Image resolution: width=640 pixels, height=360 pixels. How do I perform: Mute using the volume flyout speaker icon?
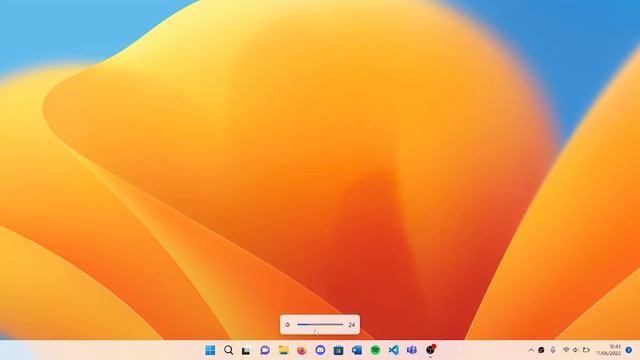[x=287, y=325]
